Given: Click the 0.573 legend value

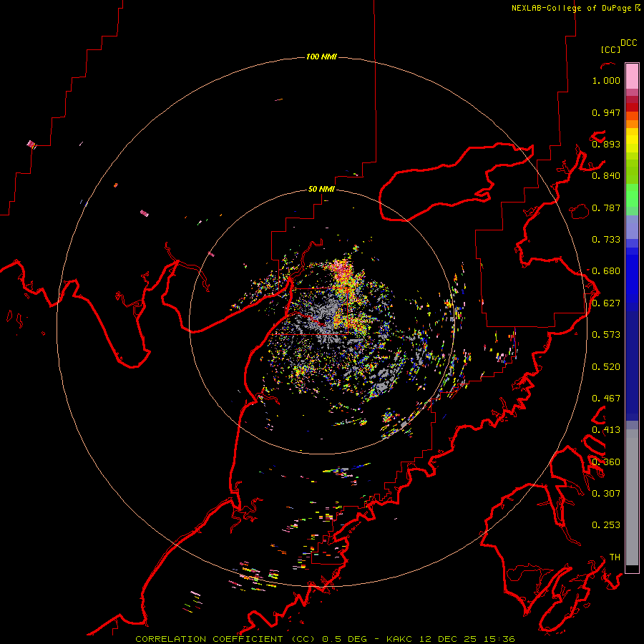Looking at the screenshot, I should tap(606, 335).
